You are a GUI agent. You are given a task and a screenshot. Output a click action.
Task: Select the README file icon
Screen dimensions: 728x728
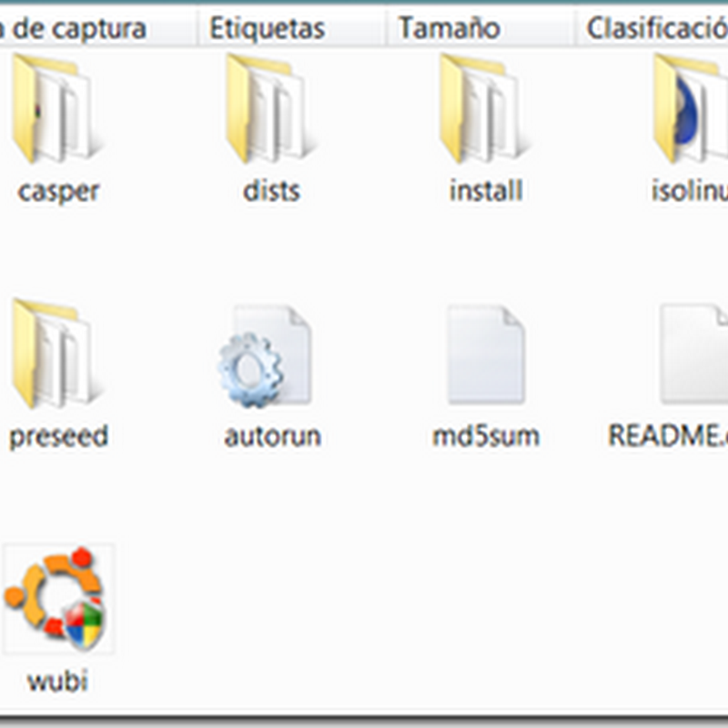point(694,355)
